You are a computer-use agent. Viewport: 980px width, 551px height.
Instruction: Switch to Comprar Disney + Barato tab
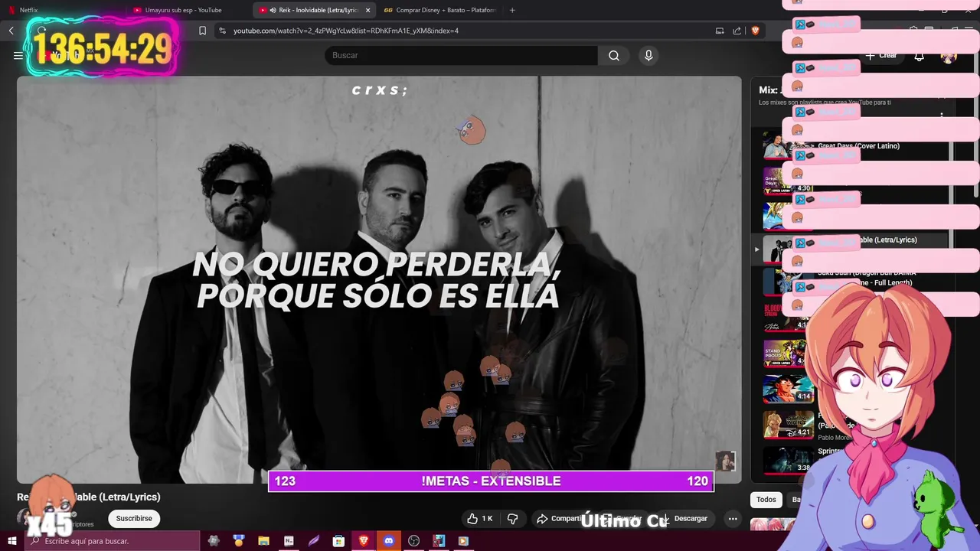[440, 10]
